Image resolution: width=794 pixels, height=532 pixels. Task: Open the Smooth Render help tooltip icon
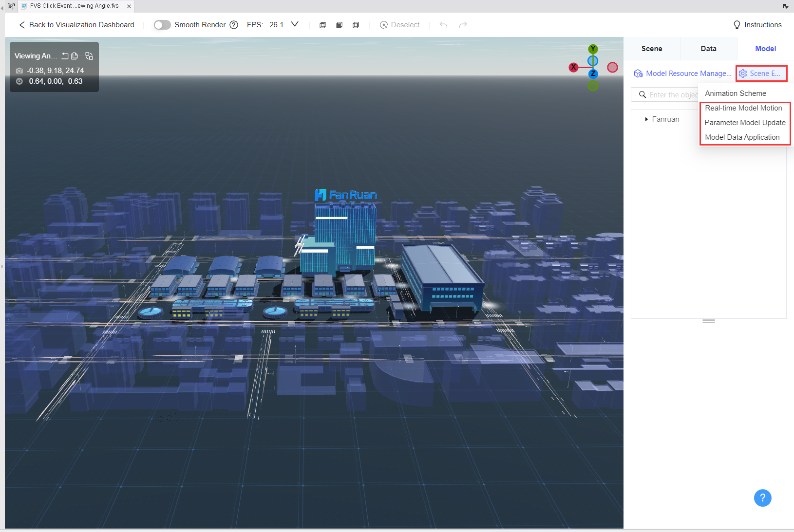click(234, 25)
